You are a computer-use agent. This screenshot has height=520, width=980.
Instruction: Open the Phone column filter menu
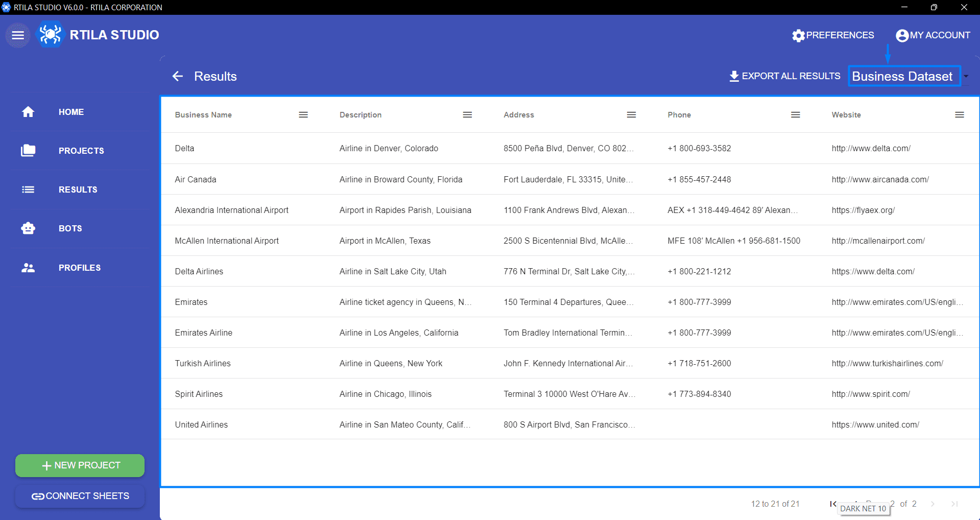(x=795, y=114)
